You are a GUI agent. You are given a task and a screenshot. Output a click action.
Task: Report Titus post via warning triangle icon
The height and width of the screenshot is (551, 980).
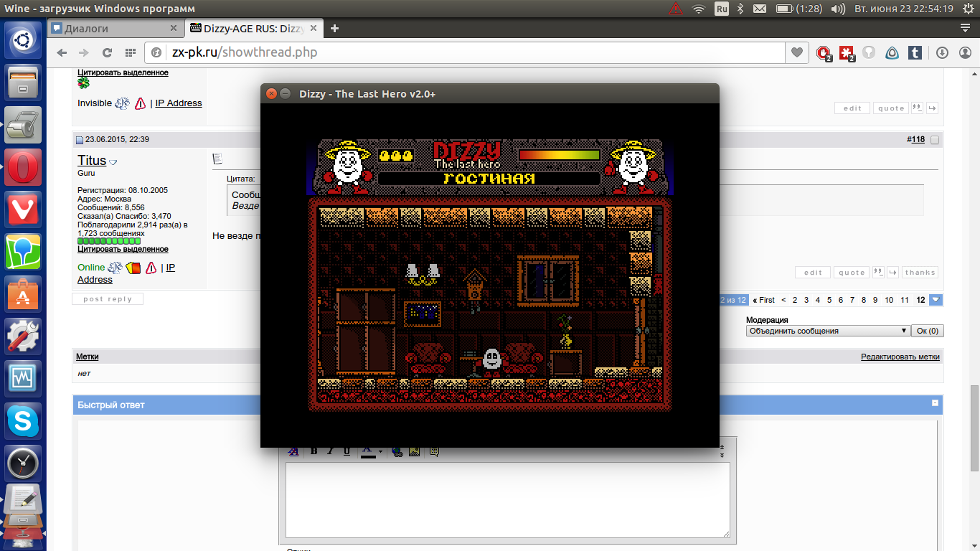(151, 268)
